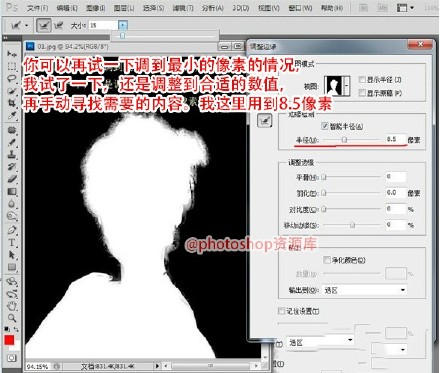This screenshot has height=373, width=440.
Task: Enable the 净化颜色 checkbox
Action: [x=327, y=260]
